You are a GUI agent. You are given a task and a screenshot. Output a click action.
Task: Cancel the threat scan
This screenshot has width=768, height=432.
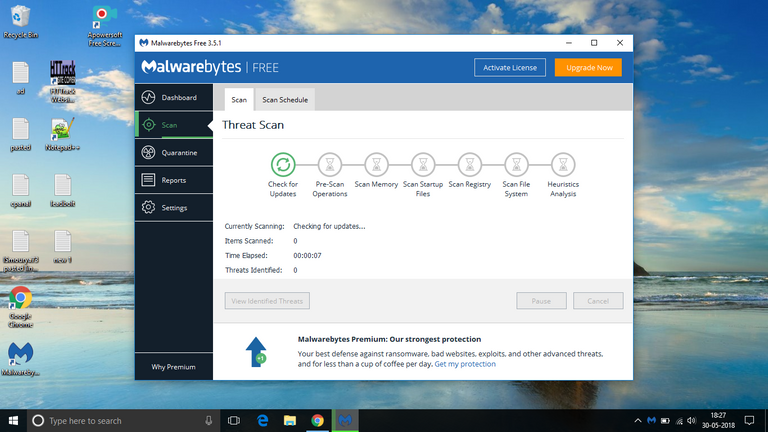(x=598, y=301)
